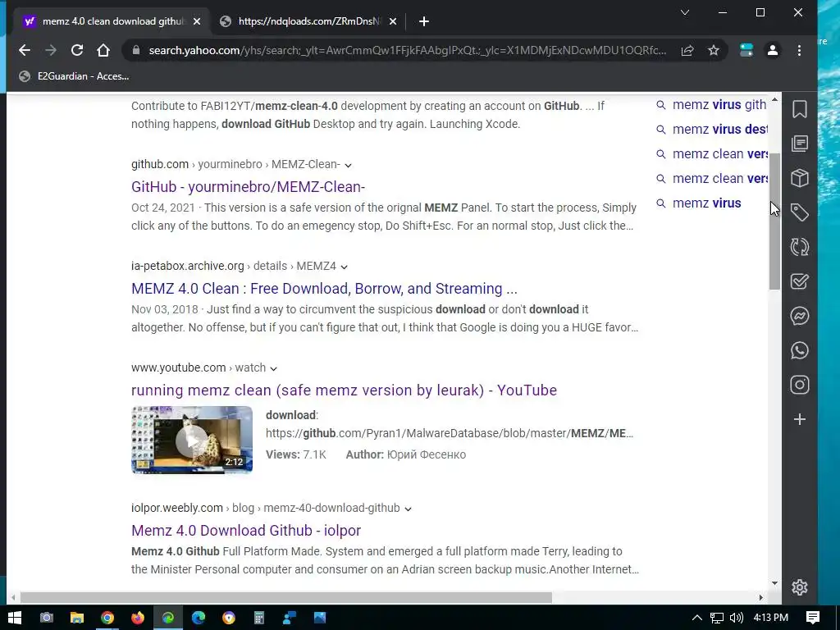Image resolution: width=840 pixels, height=630 pixels.
Task: Open a new browser tab
Action: click(424, 21)
